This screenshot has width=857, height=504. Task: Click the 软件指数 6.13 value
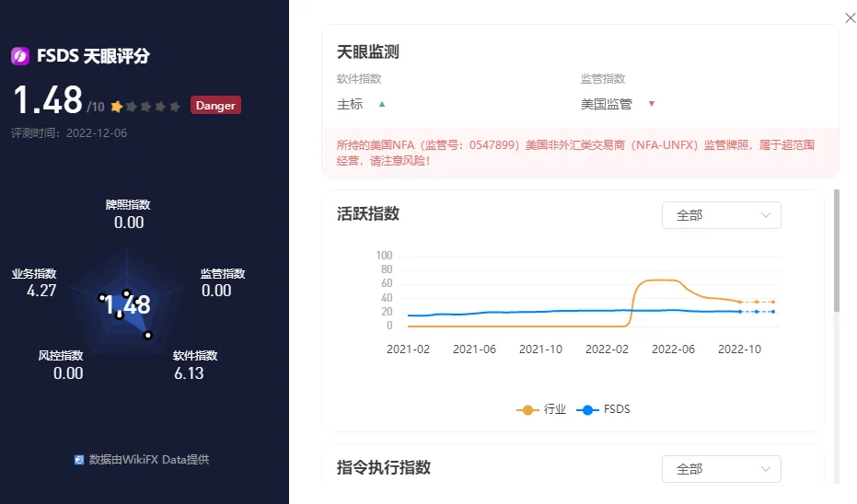pos(189,373)
